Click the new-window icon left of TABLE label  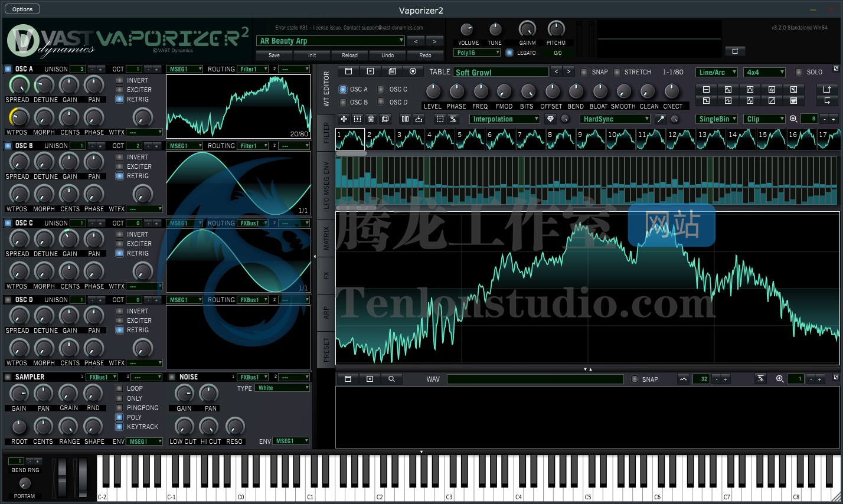point(348,71)
